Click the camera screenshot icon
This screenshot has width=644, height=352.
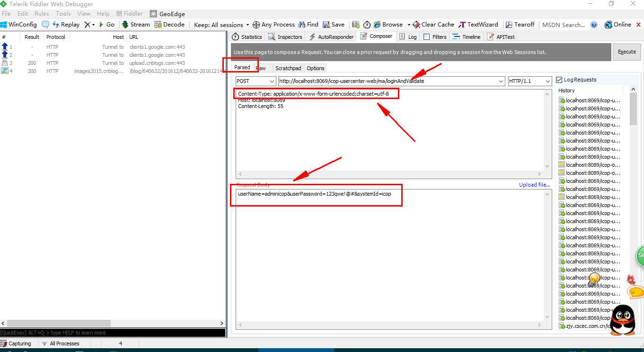point(356,25)
